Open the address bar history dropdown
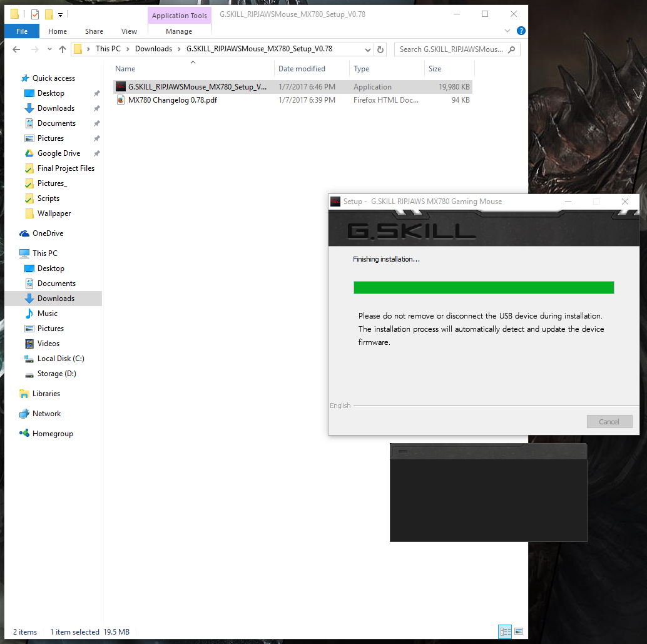 click(x=367, y=49)
